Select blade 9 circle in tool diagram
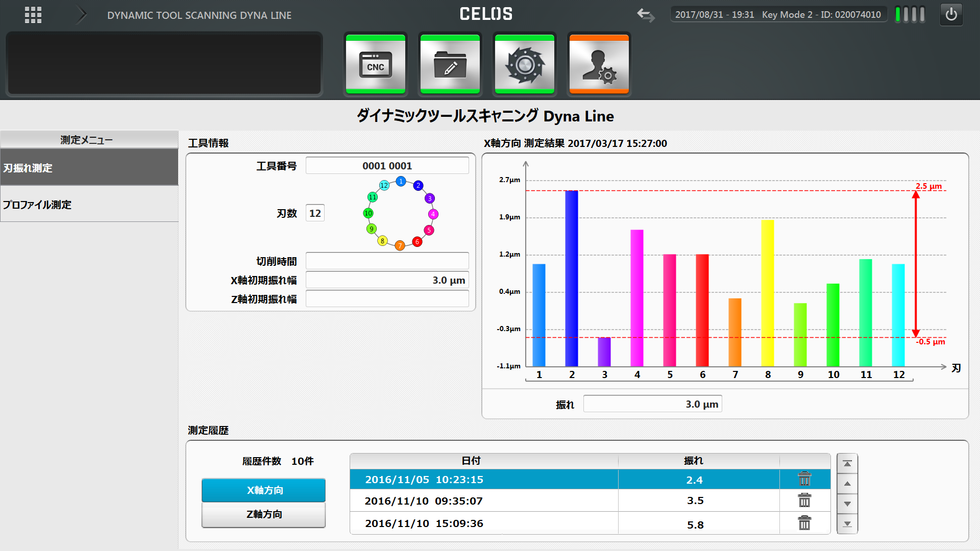 (x=372, y=229)
